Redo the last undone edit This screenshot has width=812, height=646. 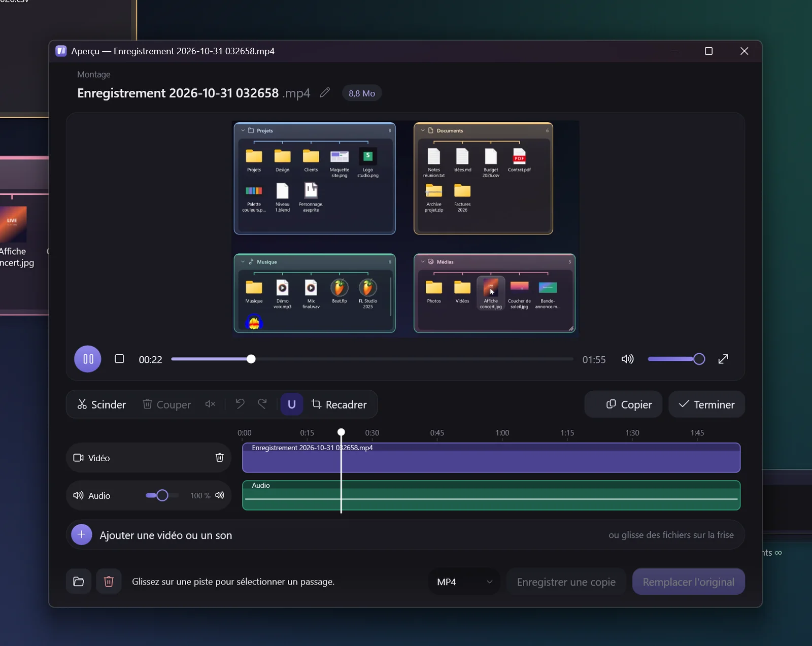click(262, 404)
